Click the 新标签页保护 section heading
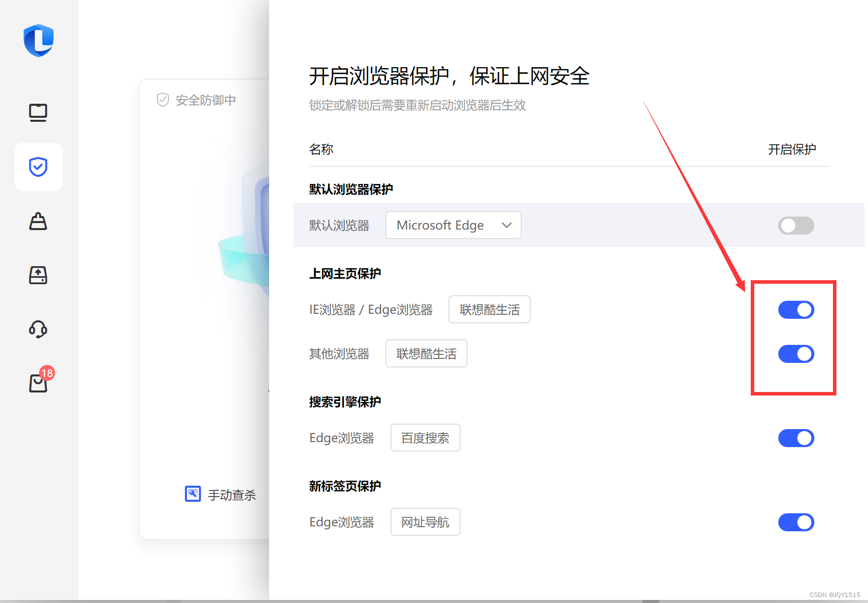Viewport: 868px width, 603px height. [345, 486]
